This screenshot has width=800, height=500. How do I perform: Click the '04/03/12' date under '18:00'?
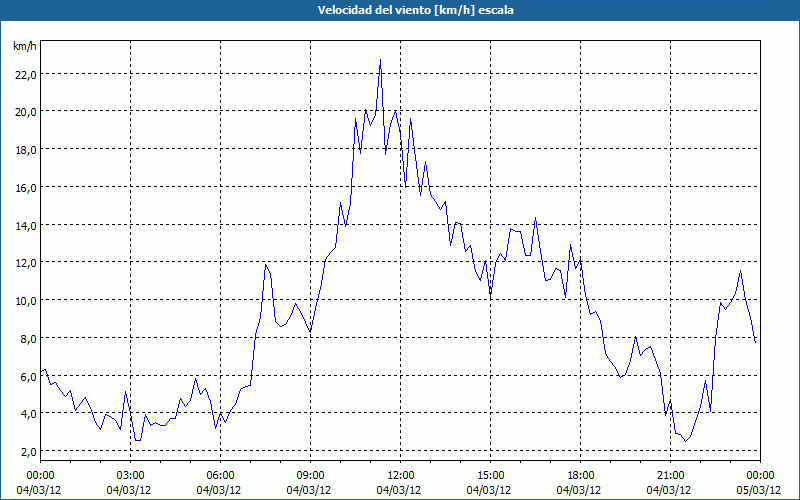(x=579, y=490)
